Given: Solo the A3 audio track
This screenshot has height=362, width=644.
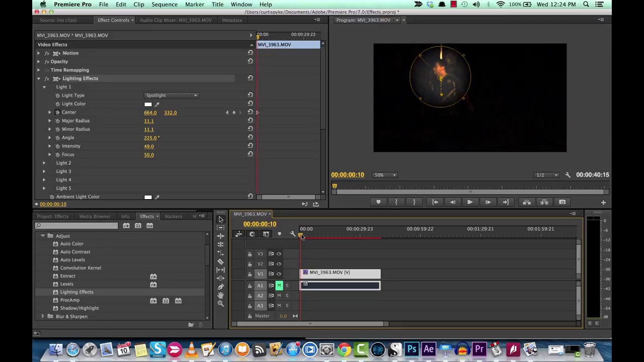Looking at the screenshot, I should [287, 306].
